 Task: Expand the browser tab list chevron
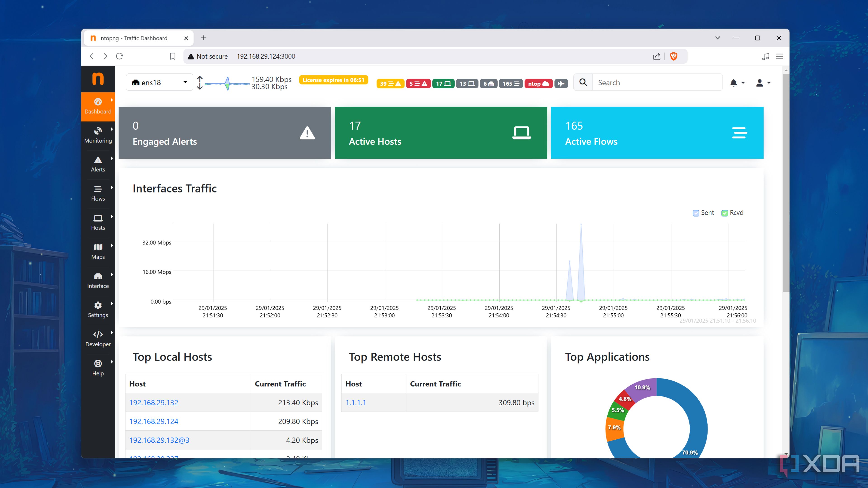[x=717, y=38]
